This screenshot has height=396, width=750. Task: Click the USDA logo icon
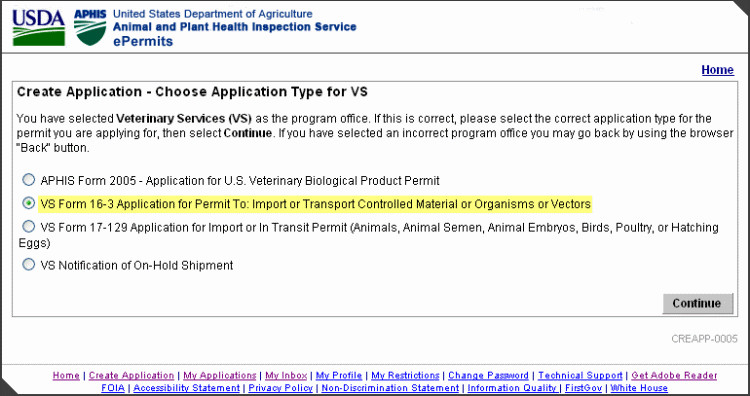click(39, 27)
